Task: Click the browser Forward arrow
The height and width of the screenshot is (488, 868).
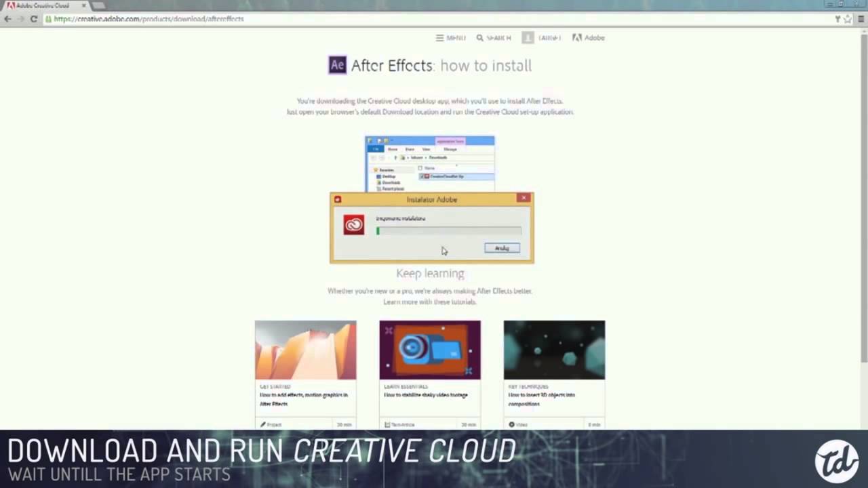Action: pyautogui.click(x=20, y=19)
